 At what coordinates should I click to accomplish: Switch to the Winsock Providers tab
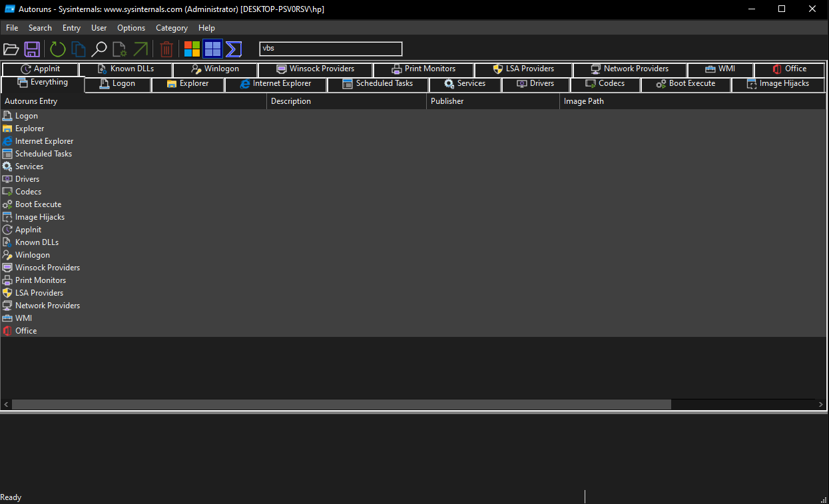coord(316,69)
